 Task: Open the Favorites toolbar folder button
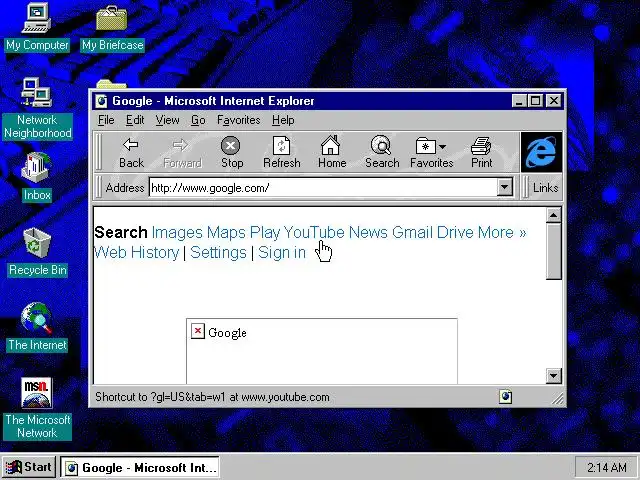pos(431,153)
